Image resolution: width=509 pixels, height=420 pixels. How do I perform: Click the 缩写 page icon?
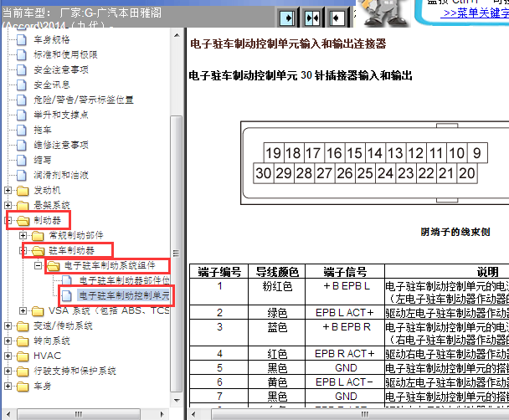coord(22,160)
